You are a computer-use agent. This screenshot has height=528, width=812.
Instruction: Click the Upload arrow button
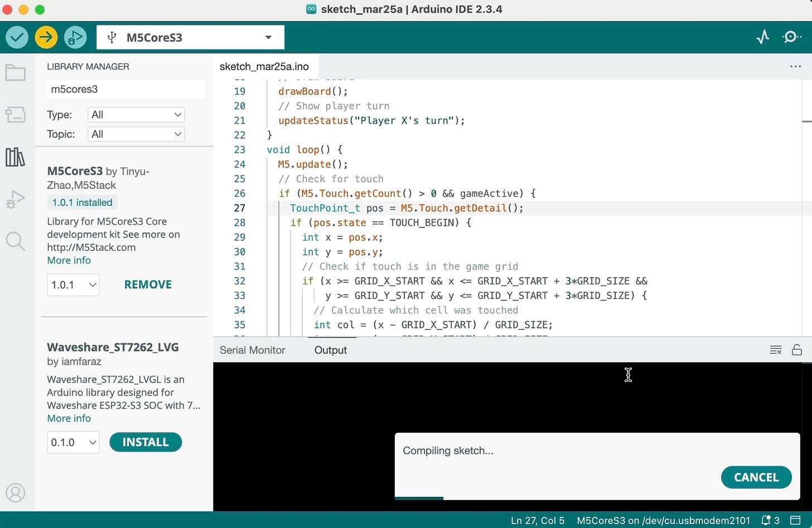[46, 37]
